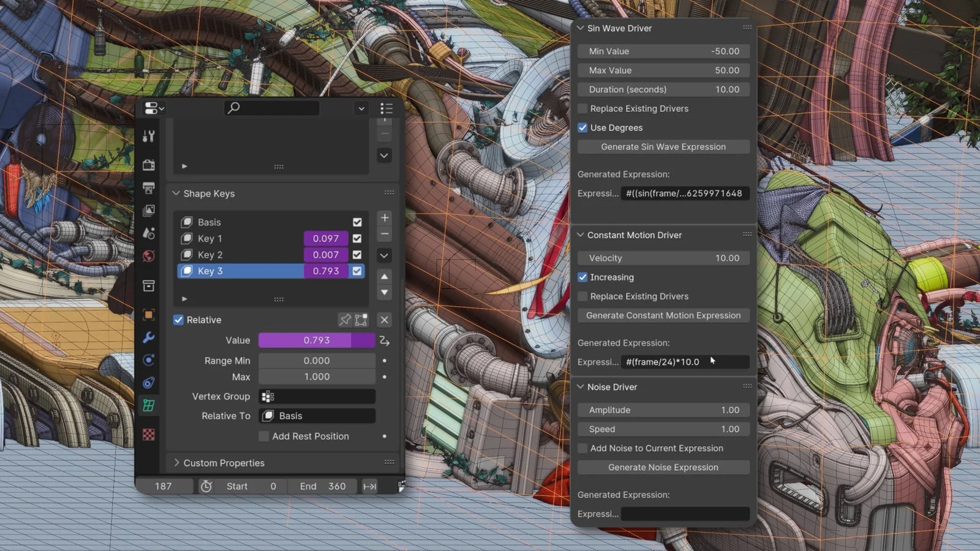Collapse the Sin Wave Driver panel
This screenshot has width=980, height=551.
click(580, 28)
